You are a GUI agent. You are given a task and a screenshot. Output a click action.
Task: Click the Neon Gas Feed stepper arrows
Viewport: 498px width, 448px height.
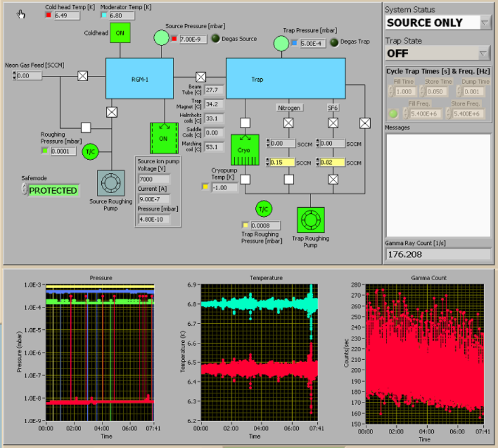pyautogui.click(x=14, y=75)
